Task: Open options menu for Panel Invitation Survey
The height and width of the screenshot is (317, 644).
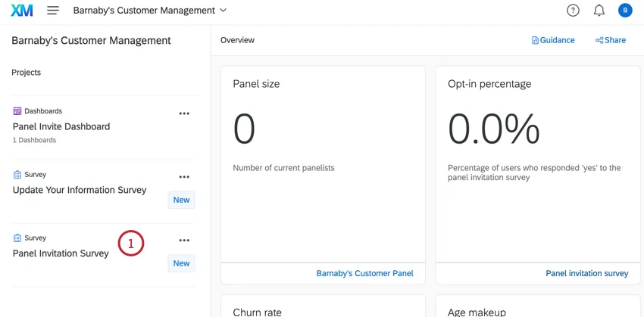Action: click(183, 241)
